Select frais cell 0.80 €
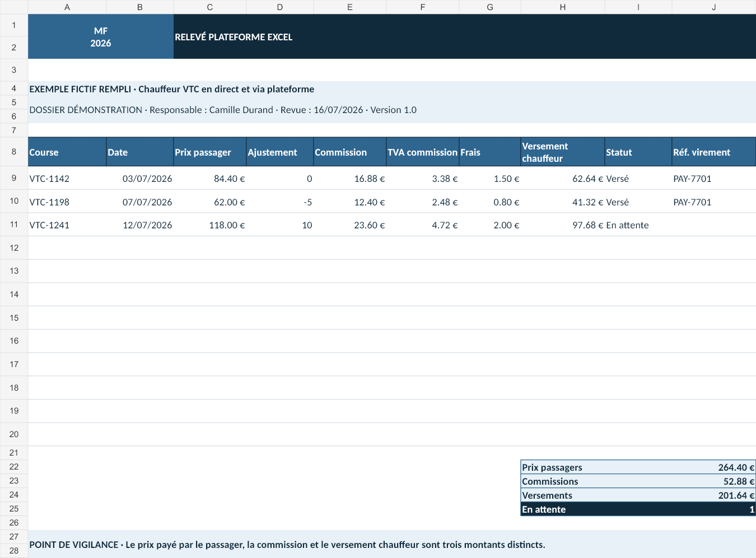The height and width of the screenshot is (558, 756). (x=490, y=202)
